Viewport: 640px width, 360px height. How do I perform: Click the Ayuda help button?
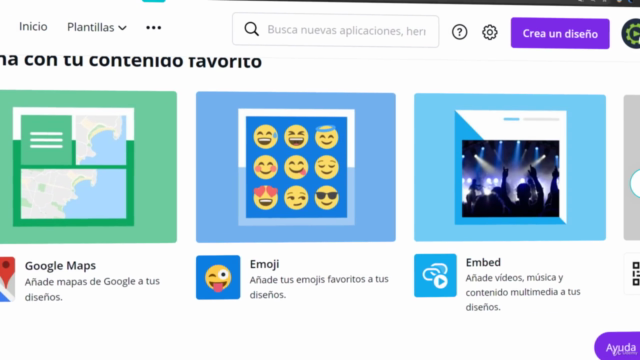click(618, 347)
